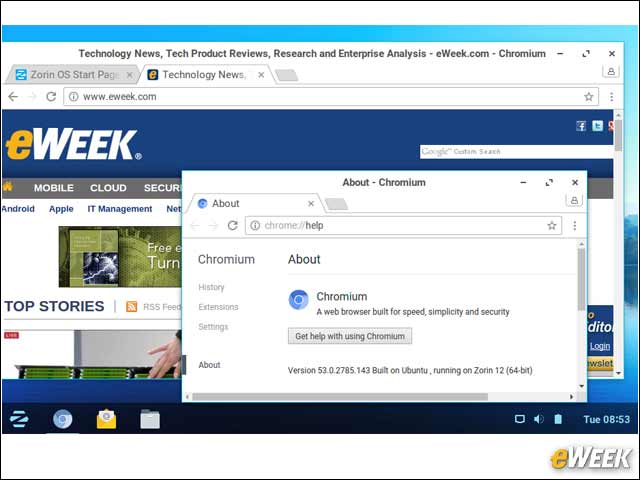640x480 pixels.
Task: Click the About window's horizontal scrollbar
Action: [x=340, y=397]
